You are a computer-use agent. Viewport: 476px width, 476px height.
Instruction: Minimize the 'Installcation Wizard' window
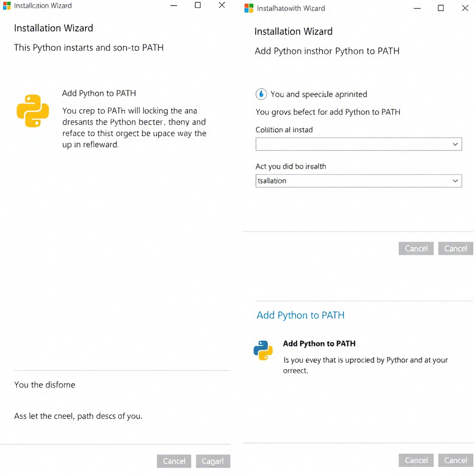173,6
